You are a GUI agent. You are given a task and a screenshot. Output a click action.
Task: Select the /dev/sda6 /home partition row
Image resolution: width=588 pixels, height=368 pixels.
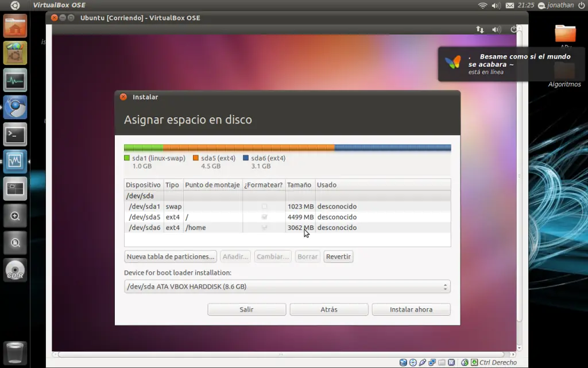pos(287,227)
